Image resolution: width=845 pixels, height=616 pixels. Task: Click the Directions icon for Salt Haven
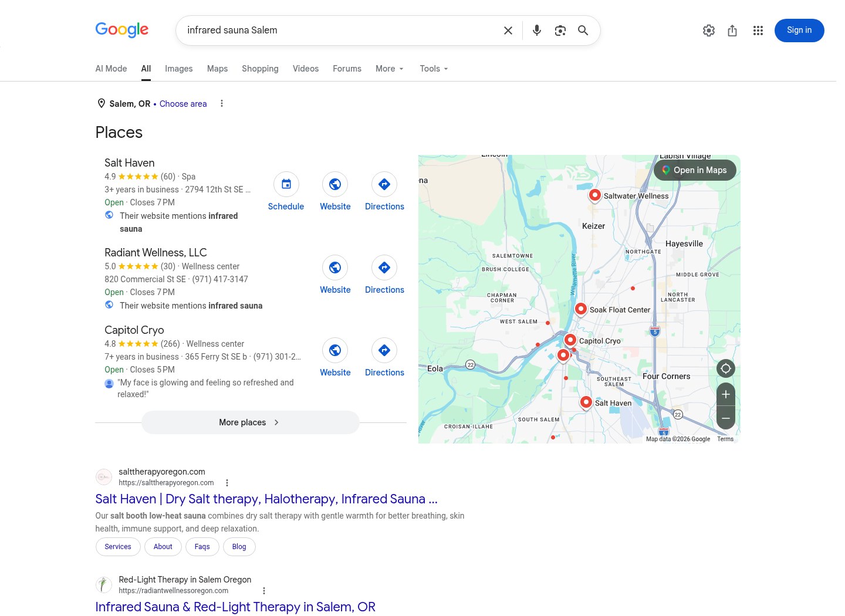(384, 184)
